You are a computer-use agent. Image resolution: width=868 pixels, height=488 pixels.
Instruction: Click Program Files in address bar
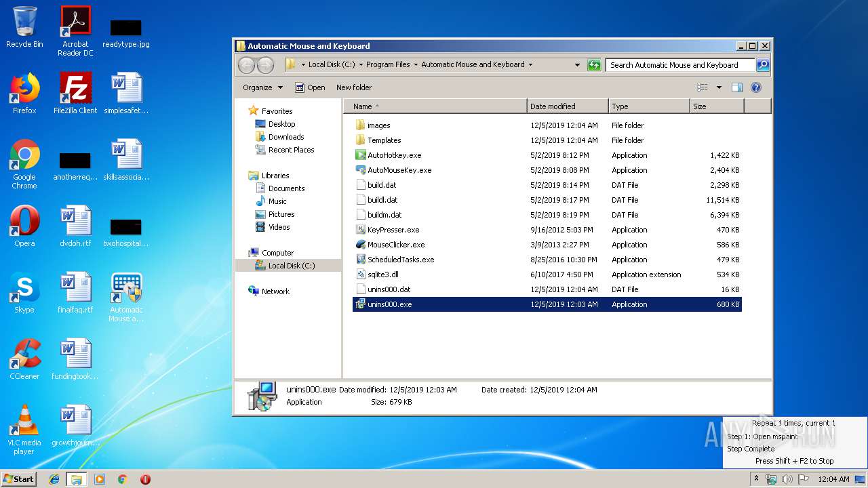(x=388, y=65)
